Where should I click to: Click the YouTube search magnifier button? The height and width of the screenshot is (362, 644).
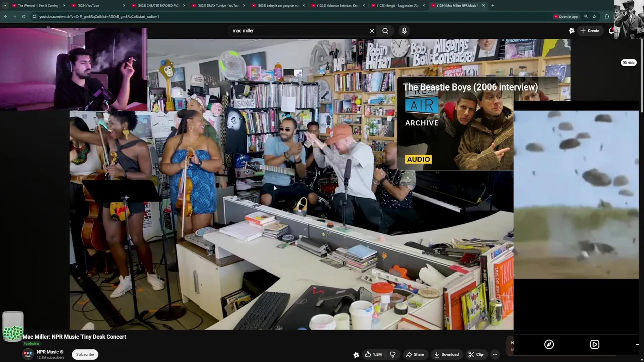tap(385, 31)
